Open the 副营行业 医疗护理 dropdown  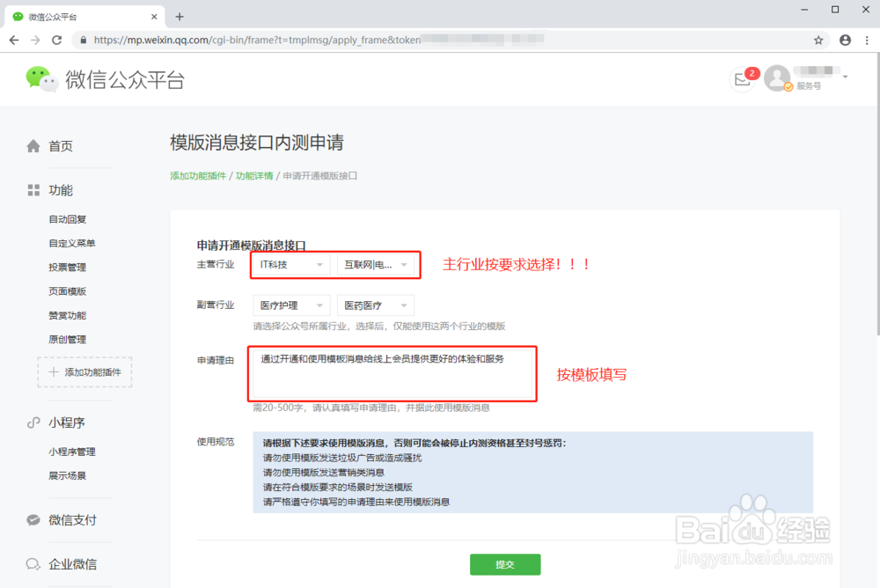click(291, 305)
